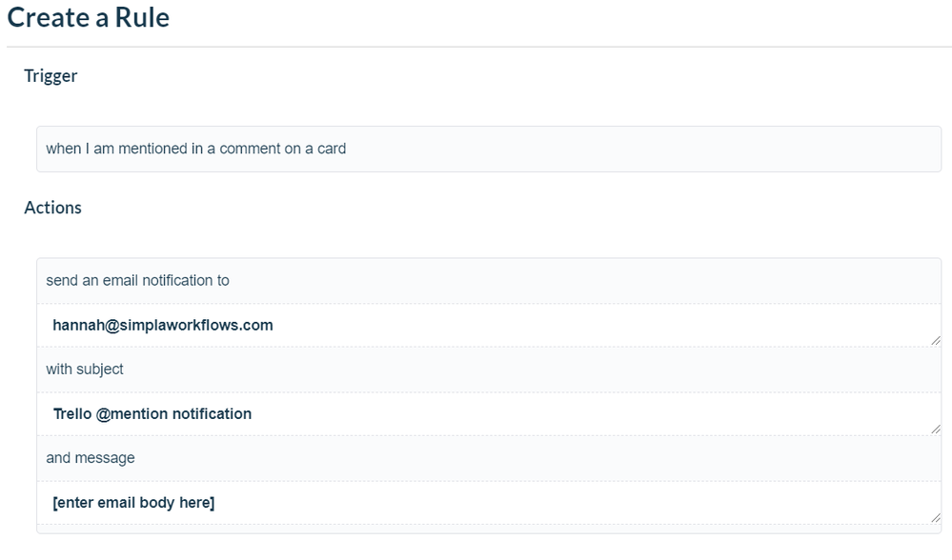The height and width of the screenshot is (560, 952).
Task: Select the 'Actions' section header
Action: (x=52, y=207)
